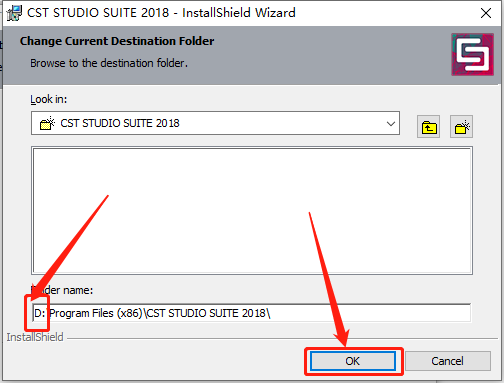This screenshot has height=383, width=504.
Task: Click the Up One Level folder icon
Action: (428, 127)
